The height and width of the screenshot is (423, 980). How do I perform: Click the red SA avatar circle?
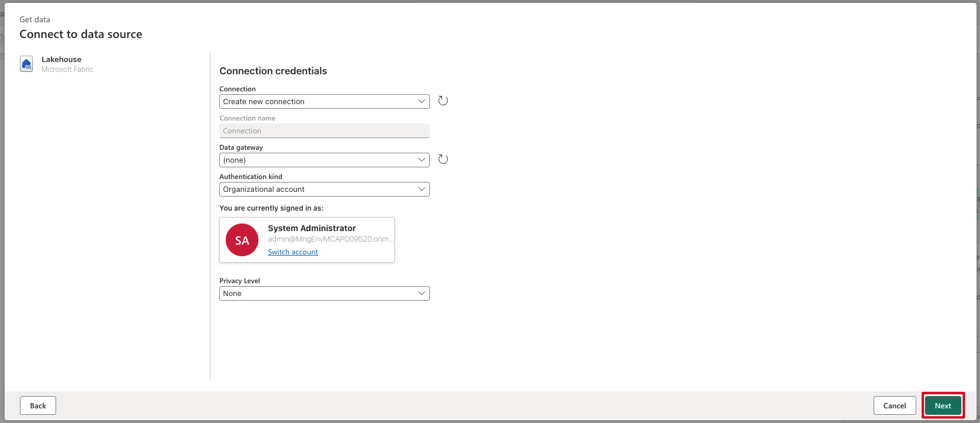point(242,240)
